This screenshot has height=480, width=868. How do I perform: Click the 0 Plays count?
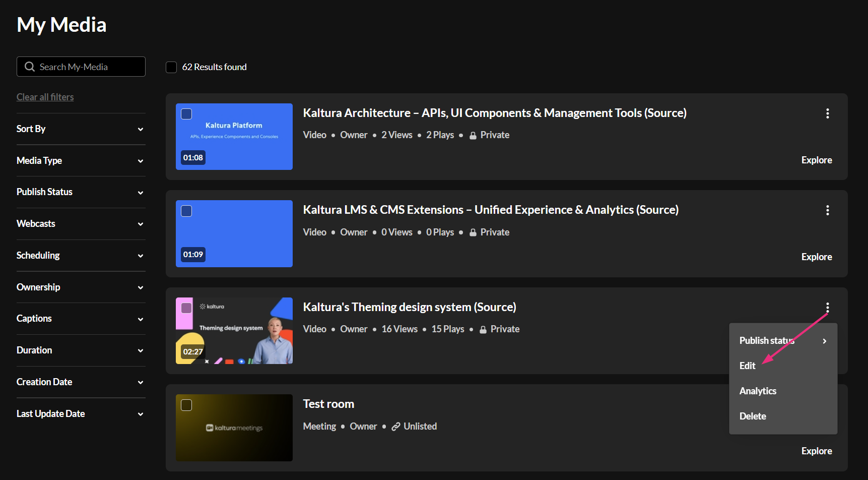[440, 232]
